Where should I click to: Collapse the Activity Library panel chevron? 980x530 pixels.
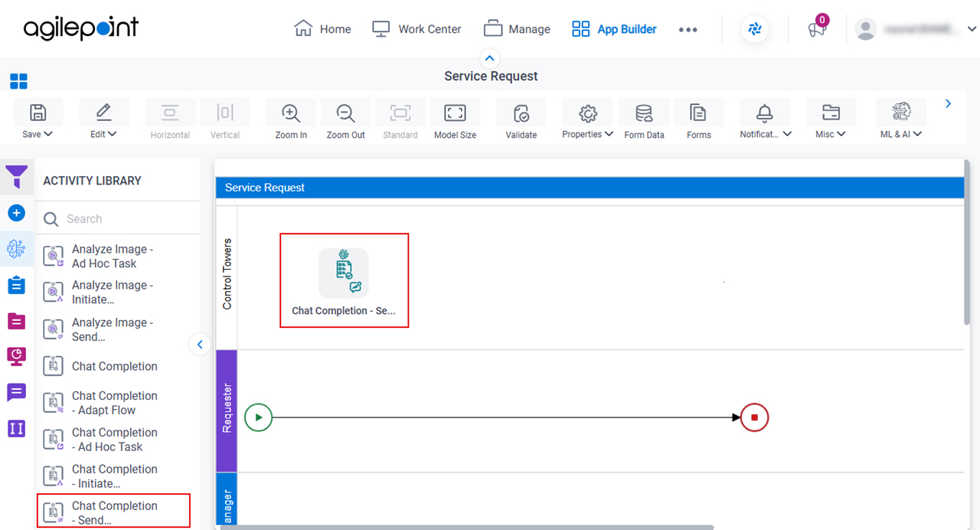(x=200, y=345)
